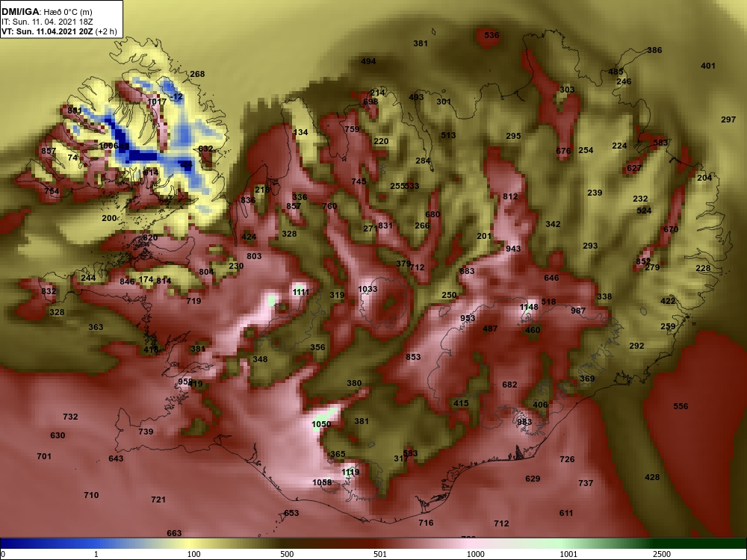The image size is (747, 560).
Task: Select the 268 map value
Action: [197, 74]
